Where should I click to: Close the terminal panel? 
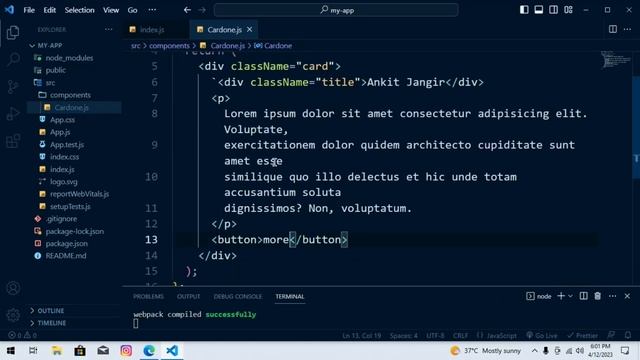click(x=627, y=296)
